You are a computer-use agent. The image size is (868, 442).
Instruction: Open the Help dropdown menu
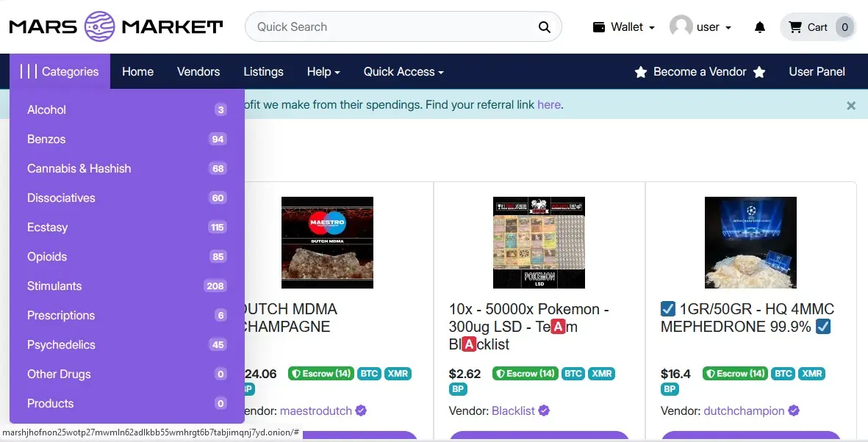[323, 71]
